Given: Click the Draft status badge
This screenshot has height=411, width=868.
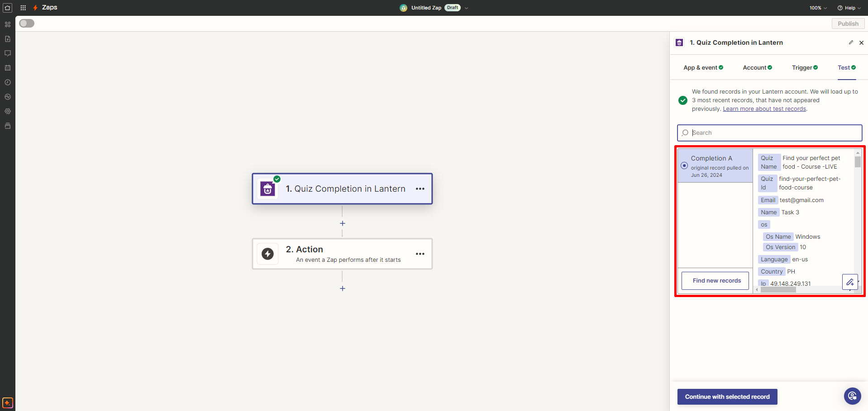Looking at the screenshot, I should tap(453, 8).
